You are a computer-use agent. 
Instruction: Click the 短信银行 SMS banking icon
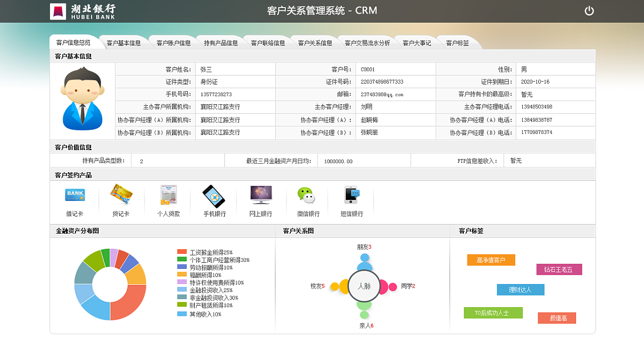351,195
